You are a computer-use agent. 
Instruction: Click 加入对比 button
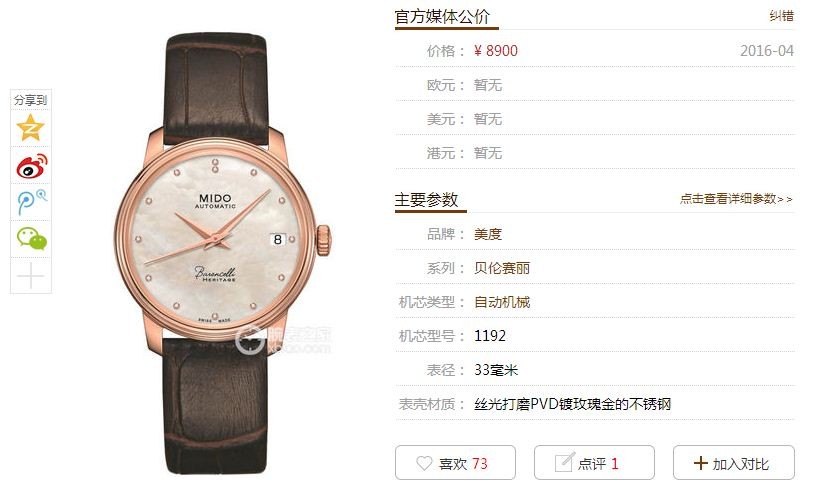(733, 462)
